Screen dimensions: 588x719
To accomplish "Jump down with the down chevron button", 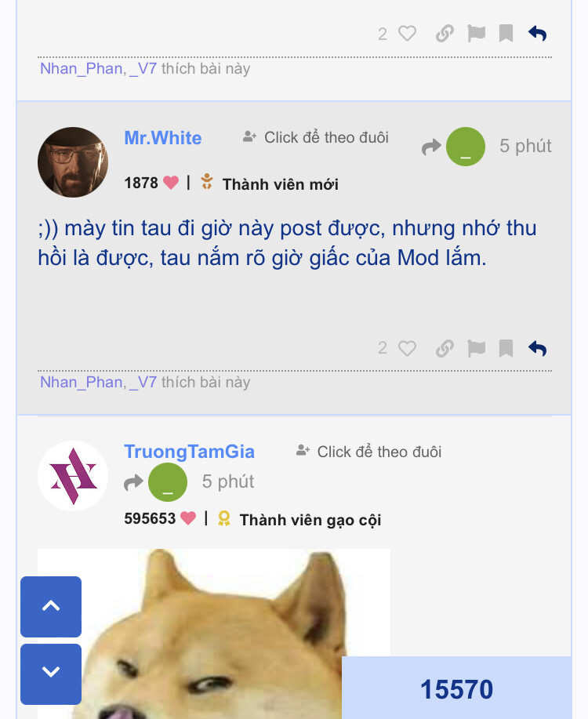I will [x=51, y=674].
